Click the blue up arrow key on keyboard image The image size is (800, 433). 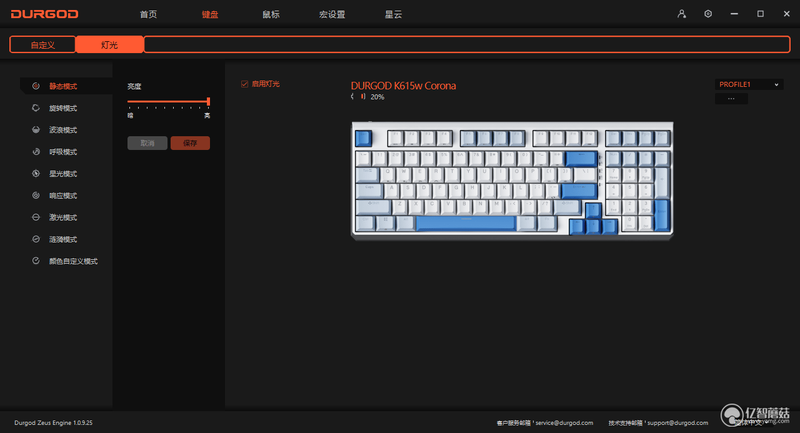coord(593,210)
